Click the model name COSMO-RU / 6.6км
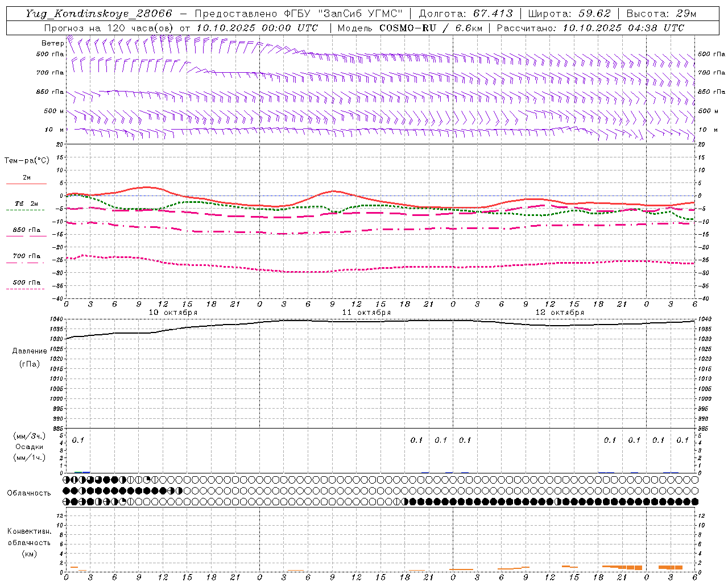The height and width of the screenshot is (582, 728). coord(431,28)
